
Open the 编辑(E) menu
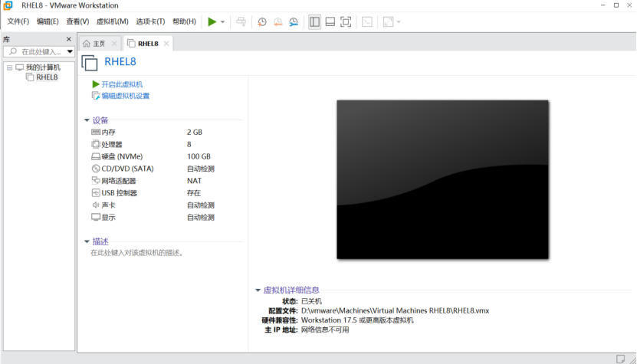pos(48,21)
